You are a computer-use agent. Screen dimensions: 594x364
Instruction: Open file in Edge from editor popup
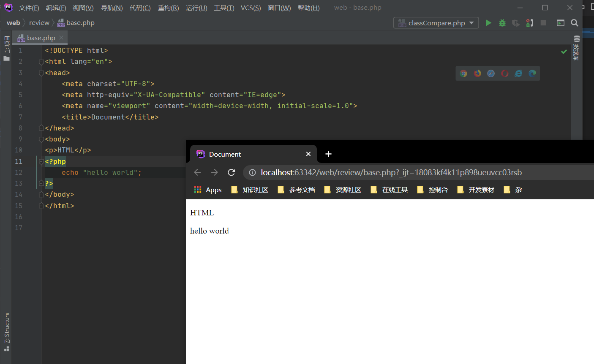[532, 73]
